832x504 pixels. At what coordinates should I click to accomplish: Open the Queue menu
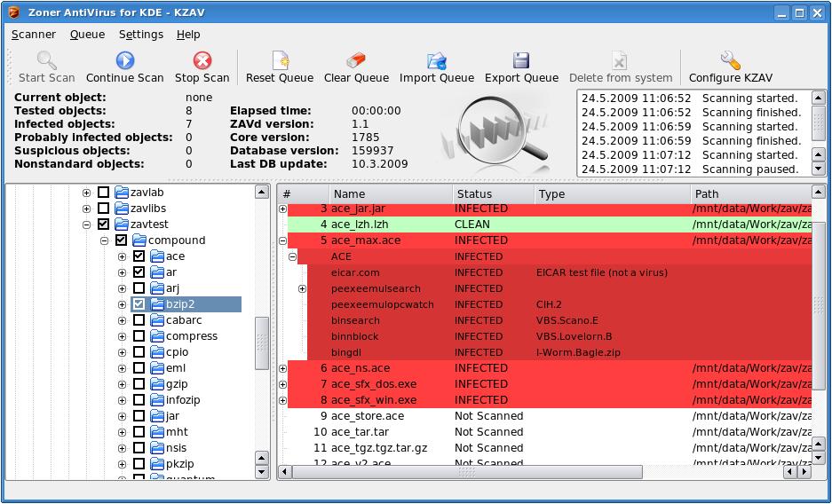[x=87, y=35]
